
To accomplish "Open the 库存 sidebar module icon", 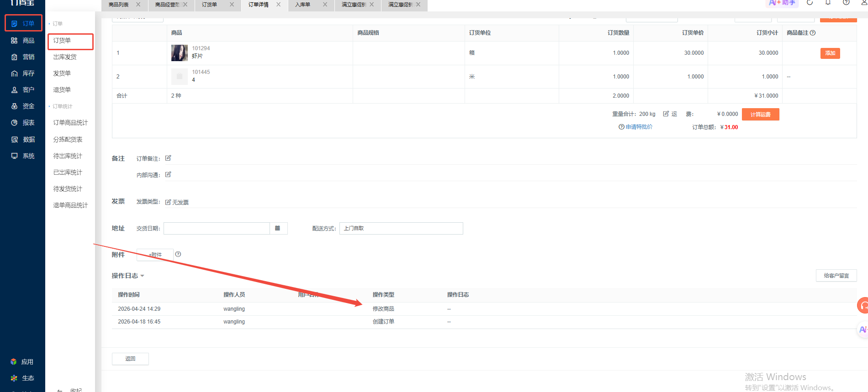I will click(14, 73).
